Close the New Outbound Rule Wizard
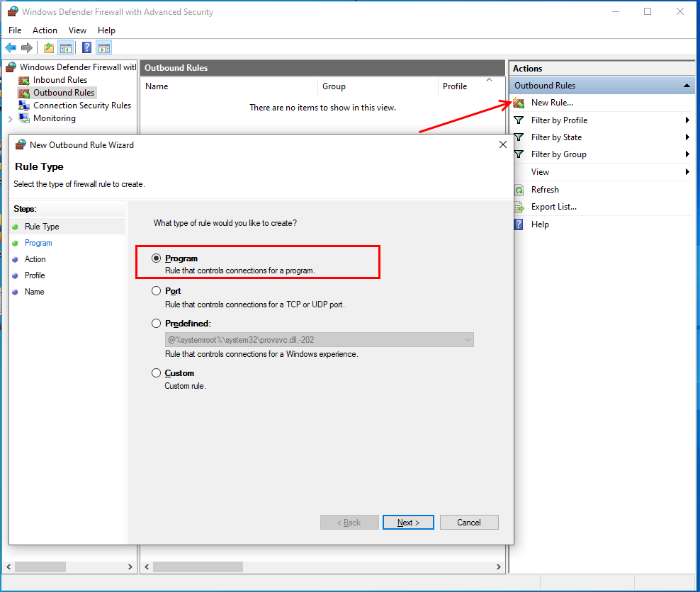This screenshot has height=592, width=700. (x=502, y=144)
